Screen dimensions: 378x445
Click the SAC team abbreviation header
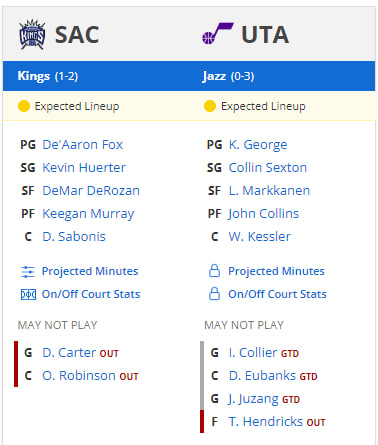point(77,35)
